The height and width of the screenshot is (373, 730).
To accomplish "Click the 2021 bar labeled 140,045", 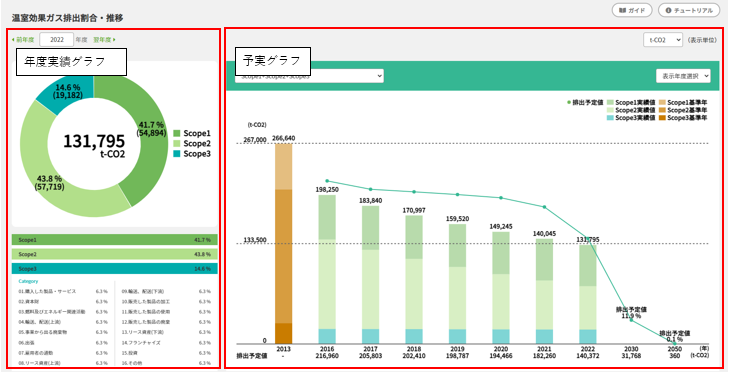I will pyautogui.click(x=544, y=291).
